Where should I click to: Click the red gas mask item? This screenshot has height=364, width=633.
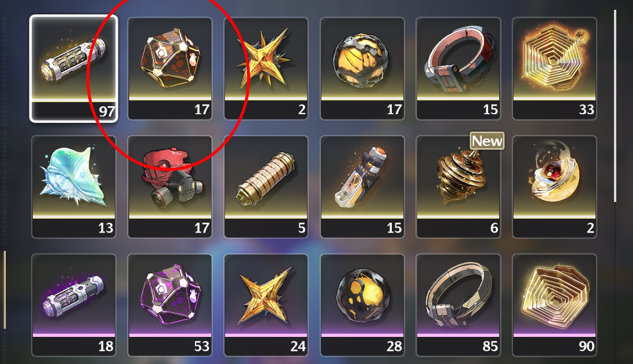point(170,187)
